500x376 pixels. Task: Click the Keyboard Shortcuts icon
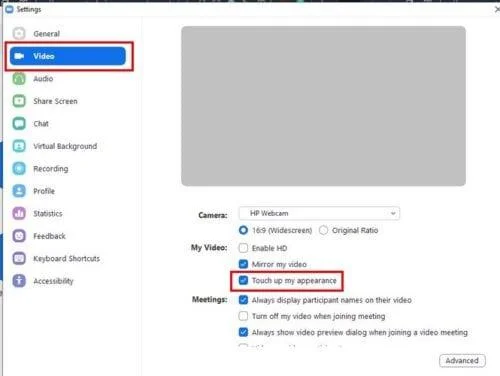pos(19,258)
